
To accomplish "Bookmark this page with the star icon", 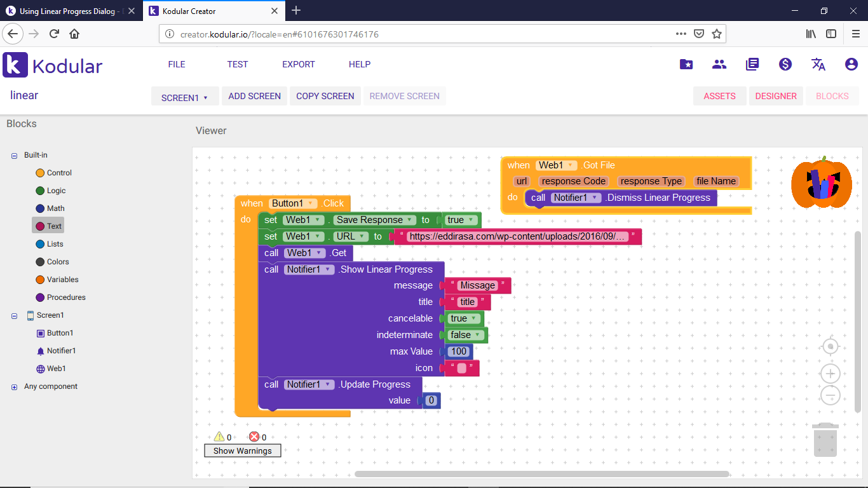I will 717,34.
